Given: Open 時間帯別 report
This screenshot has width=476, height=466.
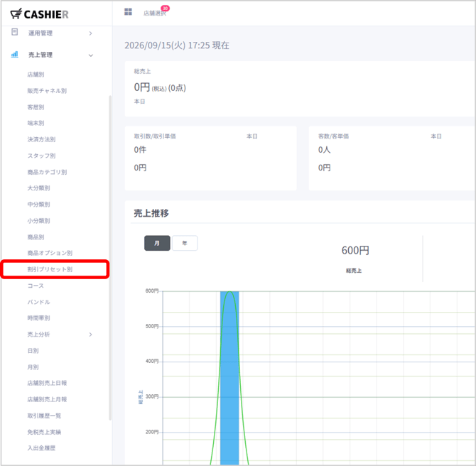Looking at the screenshot, I should click(38, 318).
